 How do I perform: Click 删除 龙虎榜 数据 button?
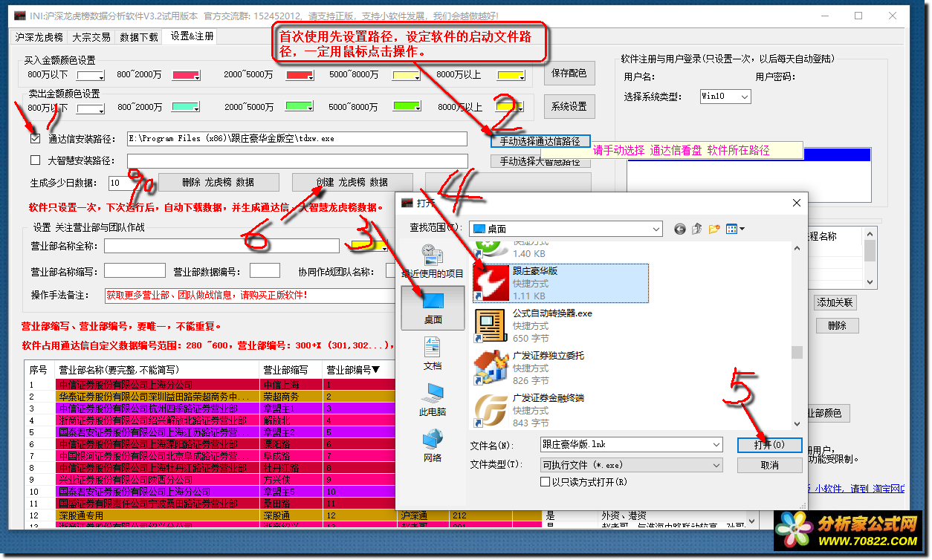pos(219,182)
